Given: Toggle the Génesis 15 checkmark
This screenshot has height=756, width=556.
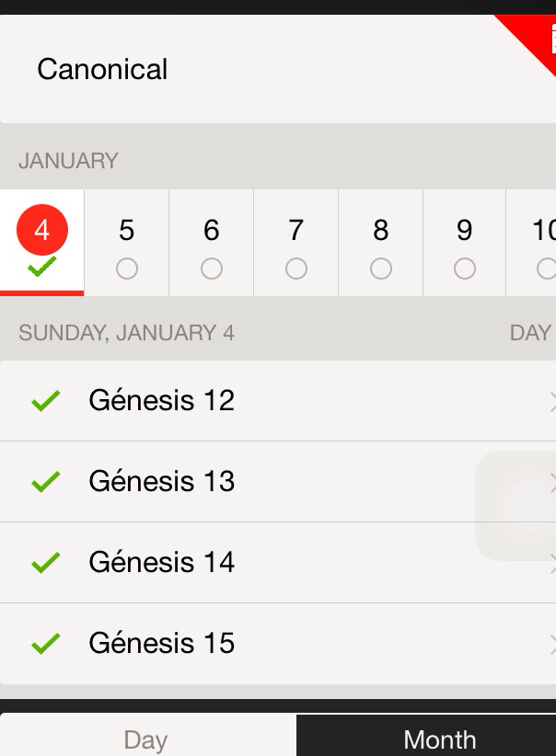Looking at the screenshot, I should pyautogui.click(x=45, y=643).
